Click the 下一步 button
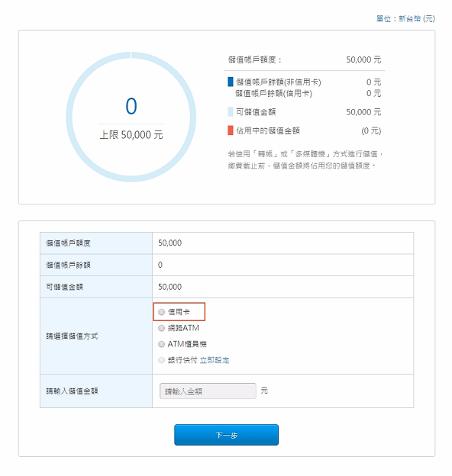 [226, 435]
